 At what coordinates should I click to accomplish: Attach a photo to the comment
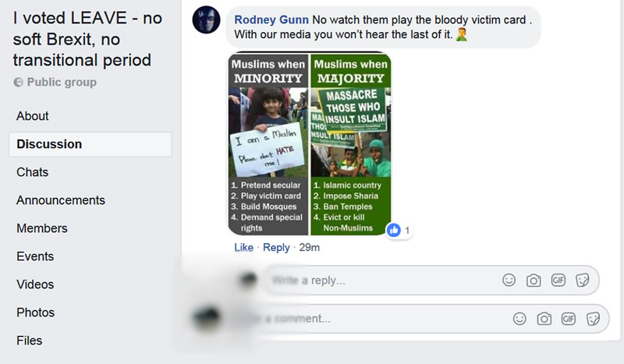pyautogui.click(x=544, y=319)
